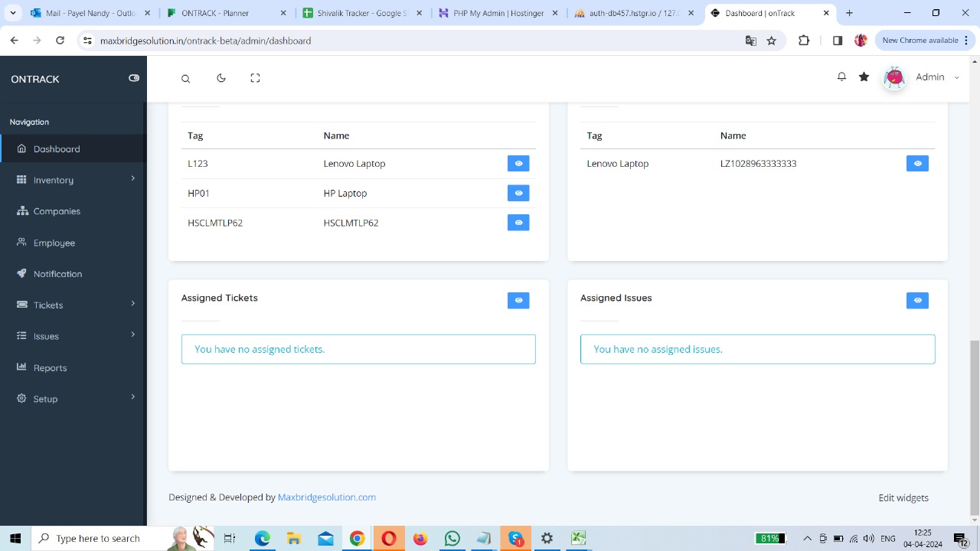Open Reports from the sidebar
Image resolution: width=980 pixels, height=551 pixels.
[x=50, y=368]
